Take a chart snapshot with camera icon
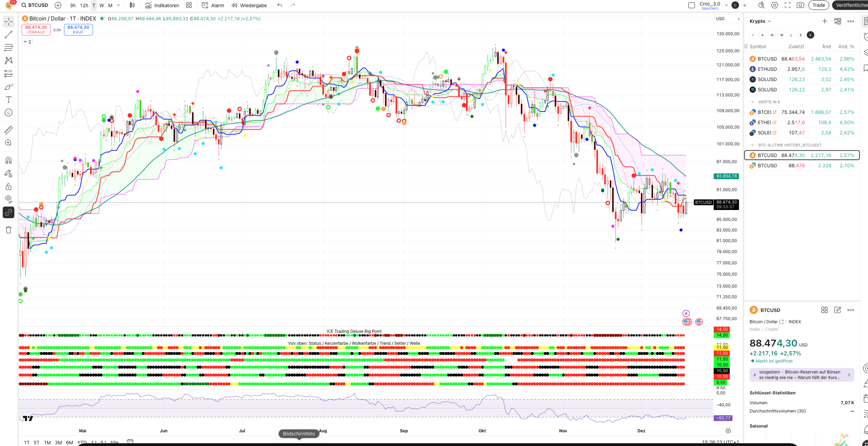 tap(800, 5)
